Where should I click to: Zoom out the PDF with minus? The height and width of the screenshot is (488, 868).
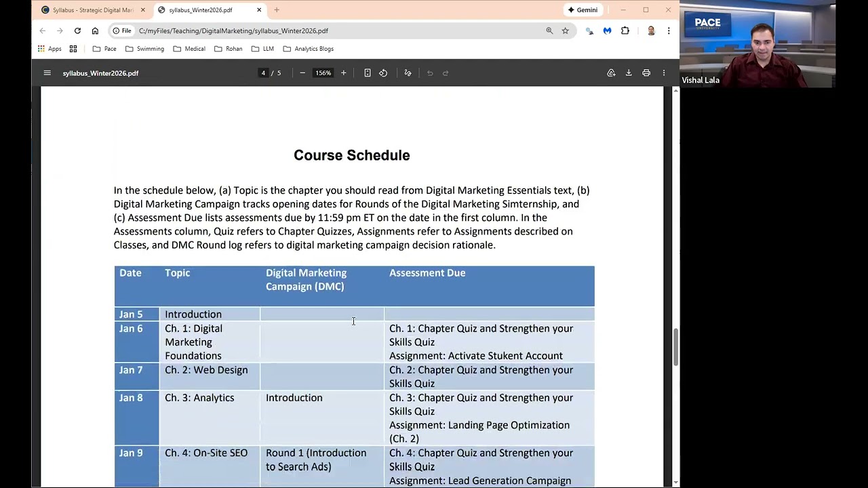[x=302, y=73]
